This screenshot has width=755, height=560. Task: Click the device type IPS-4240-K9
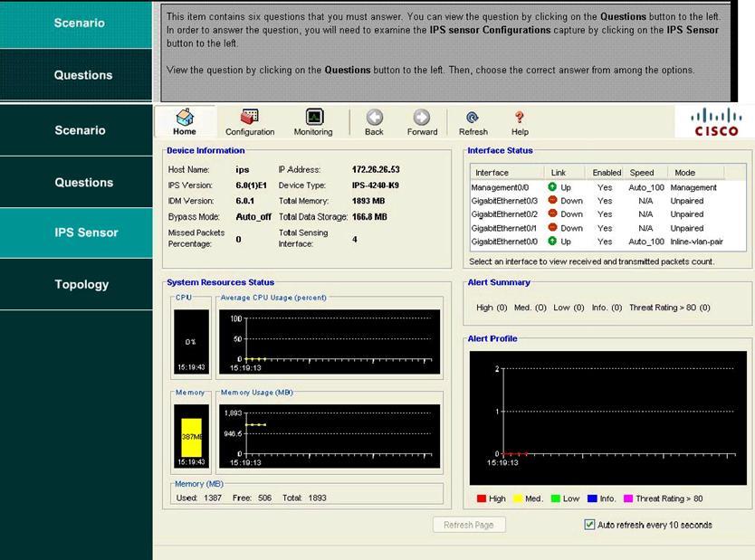(x=375, y=185)
